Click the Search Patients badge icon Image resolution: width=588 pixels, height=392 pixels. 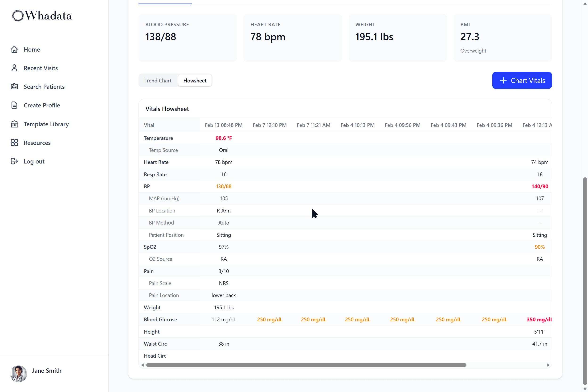[x=15, y=86]
